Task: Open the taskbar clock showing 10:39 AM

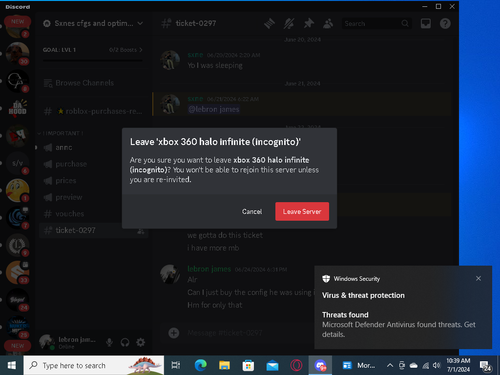Action: 458,365
